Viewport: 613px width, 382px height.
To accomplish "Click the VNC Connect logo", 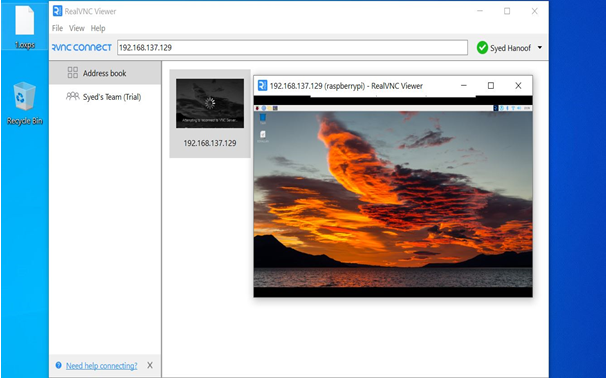I will click(82, 47).
